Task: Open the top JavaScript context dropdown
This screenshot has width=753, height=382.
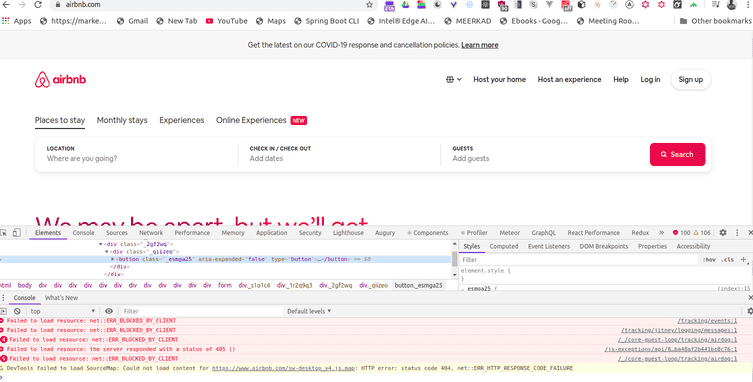Action: coord(63,311)
